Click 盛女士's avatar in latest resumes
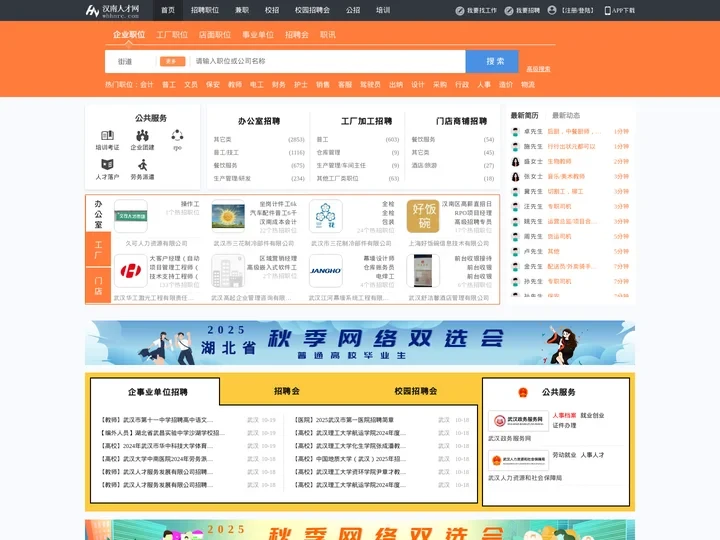 515,162
